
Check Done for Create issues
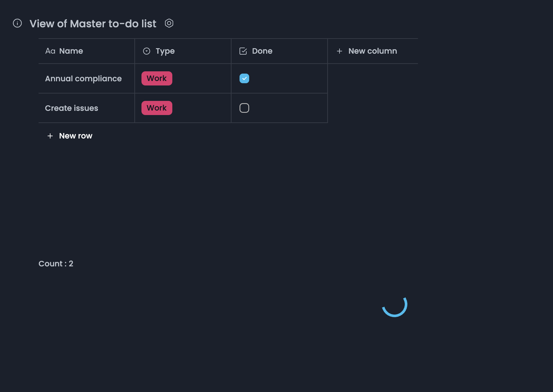[244, 108]
